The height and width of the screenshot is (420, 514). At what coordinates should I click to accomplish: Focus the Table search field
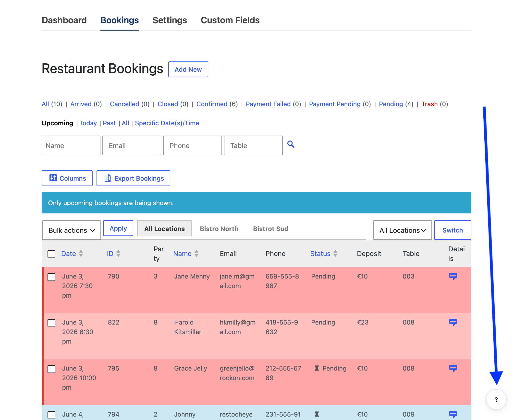[x=253, y=145]
